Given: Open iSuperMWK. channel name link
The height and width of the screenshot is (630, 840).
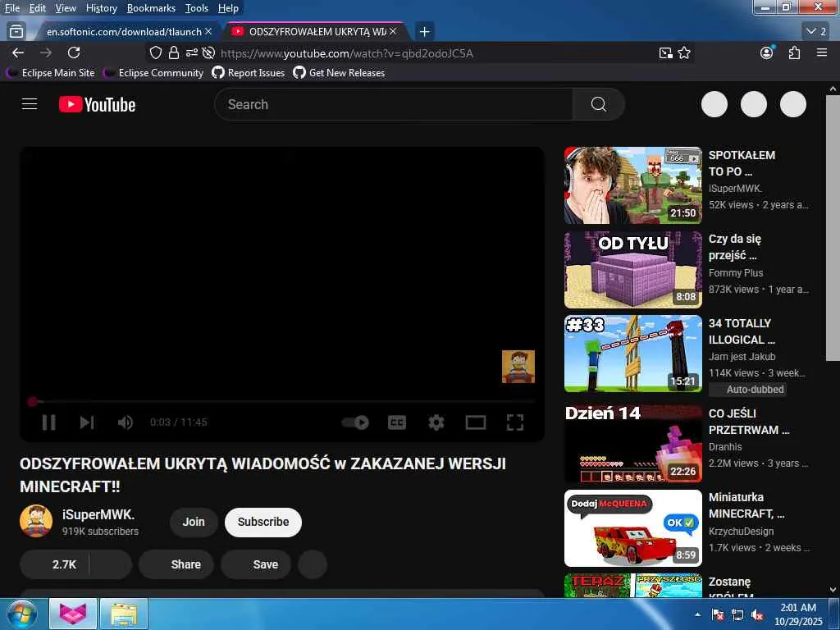Looking at the screenshot, I should [x=98, y=514].
